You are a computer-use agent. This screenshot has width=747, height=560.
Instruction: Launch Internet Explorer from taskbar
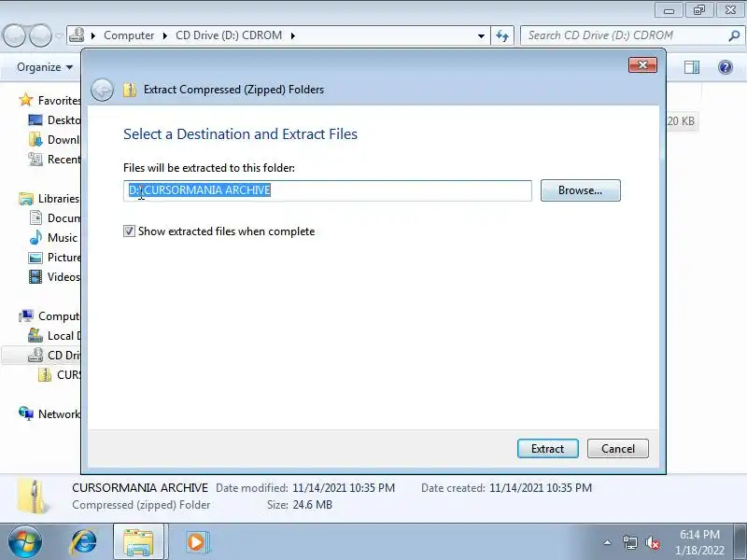(84, 542)
